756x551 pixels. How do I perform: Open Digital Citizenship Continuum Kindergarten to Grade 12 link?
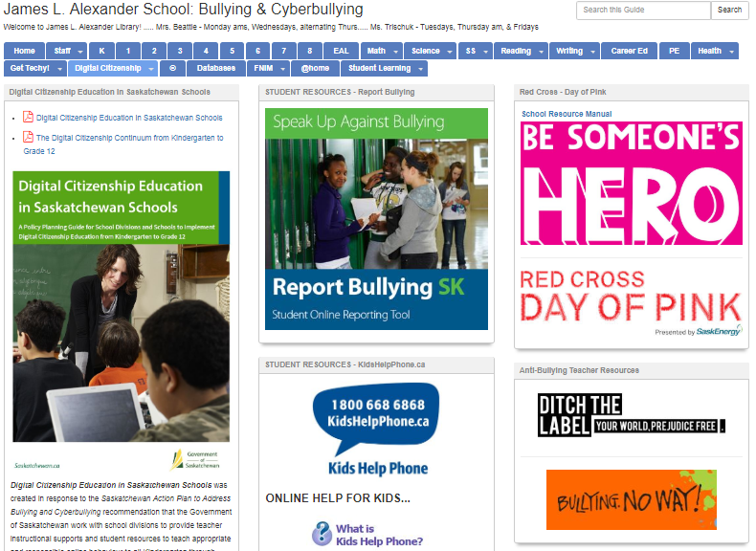pyautogui.click(x=123, y=144)
